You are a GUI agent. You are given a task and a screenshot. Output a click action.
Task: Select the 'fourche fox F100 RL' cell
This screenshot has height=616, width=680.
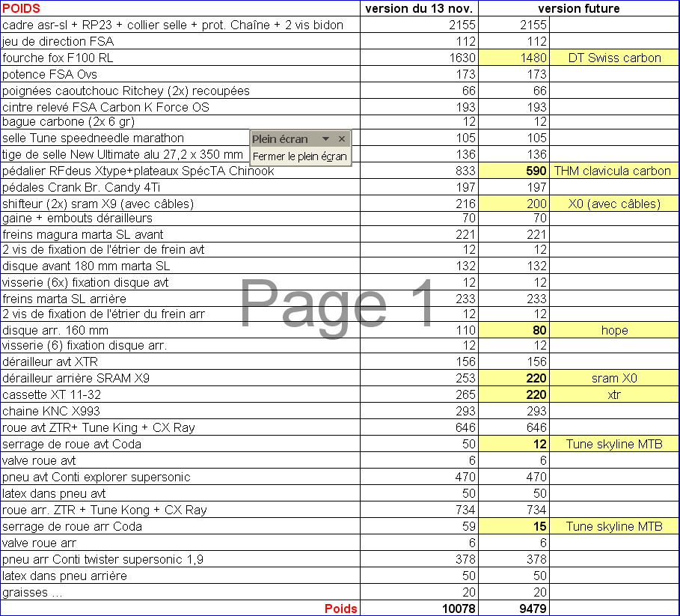(x=180, y=58)
